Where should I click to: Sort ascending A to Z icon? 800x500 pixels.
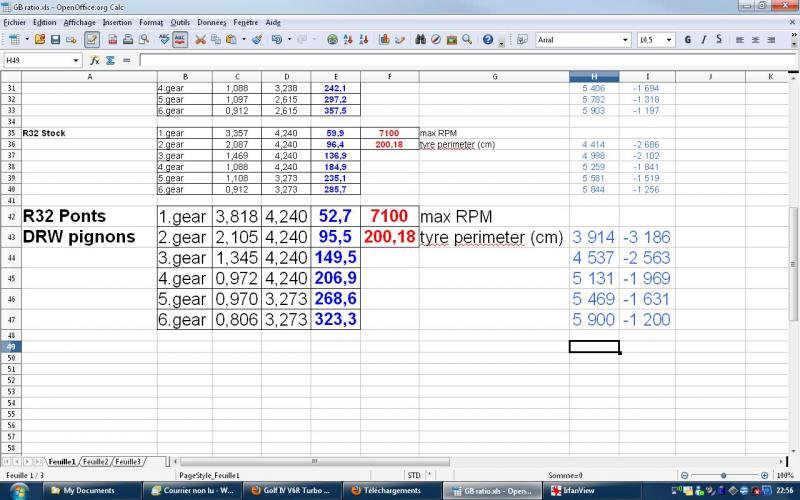click(x=348, y=39)
